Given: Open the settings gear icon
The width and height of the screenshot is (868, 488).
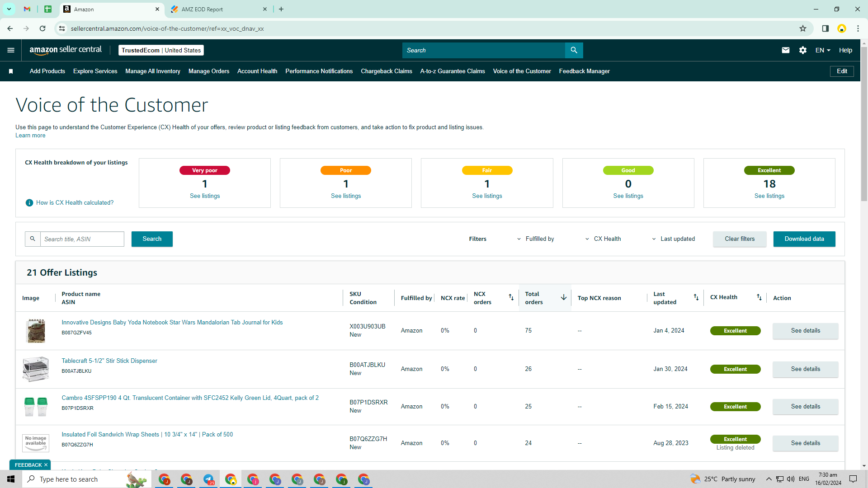Looking at the screenshot, I should pyautogui.click(x=803, y=50).
